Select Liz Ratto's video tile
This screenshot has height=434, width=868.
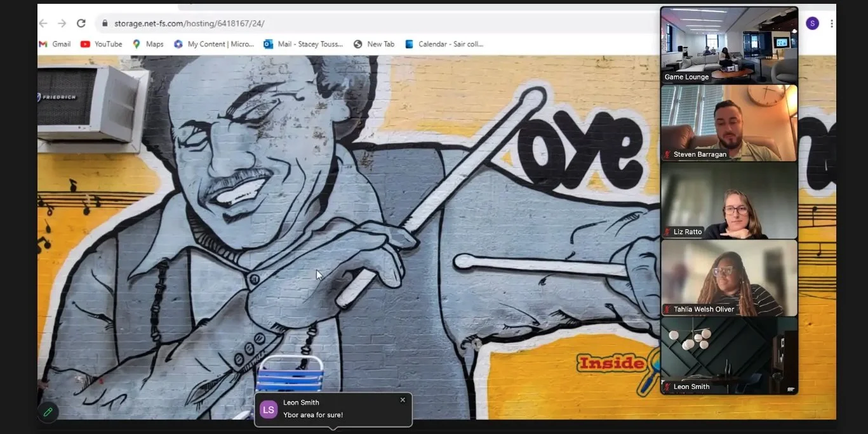(x=729, y=201)
